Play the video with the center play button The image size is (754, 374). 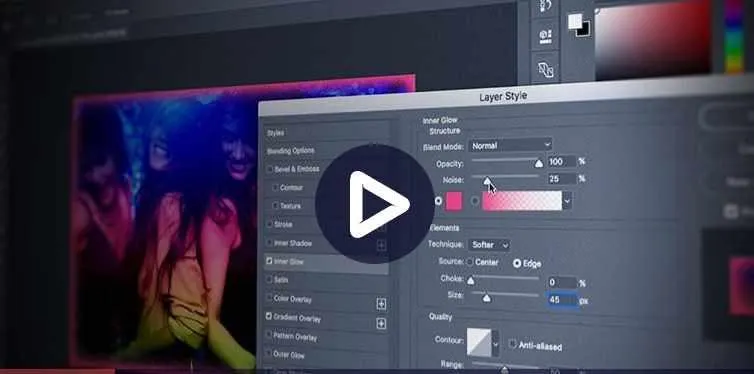[375, 204]
